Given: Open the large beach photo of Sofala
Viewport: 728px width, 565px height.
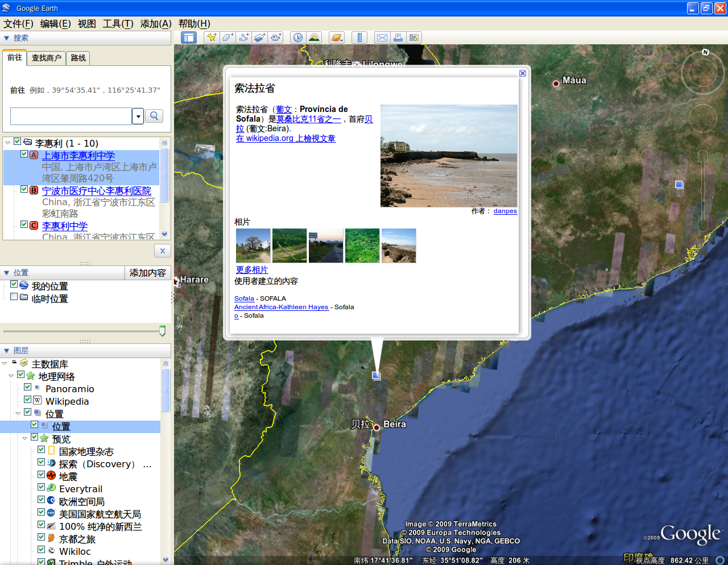Looking at the screenshot, I should pos(449,156).
